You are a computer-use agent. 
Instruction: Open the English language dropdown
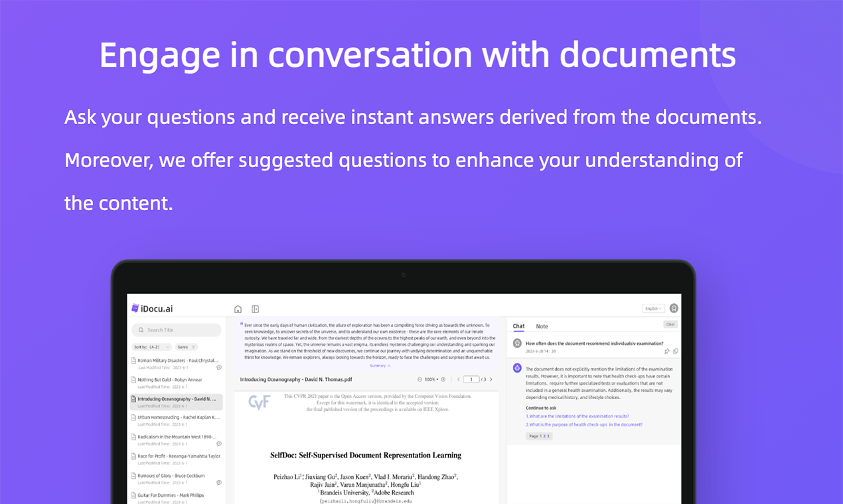(x=654, y=308)
